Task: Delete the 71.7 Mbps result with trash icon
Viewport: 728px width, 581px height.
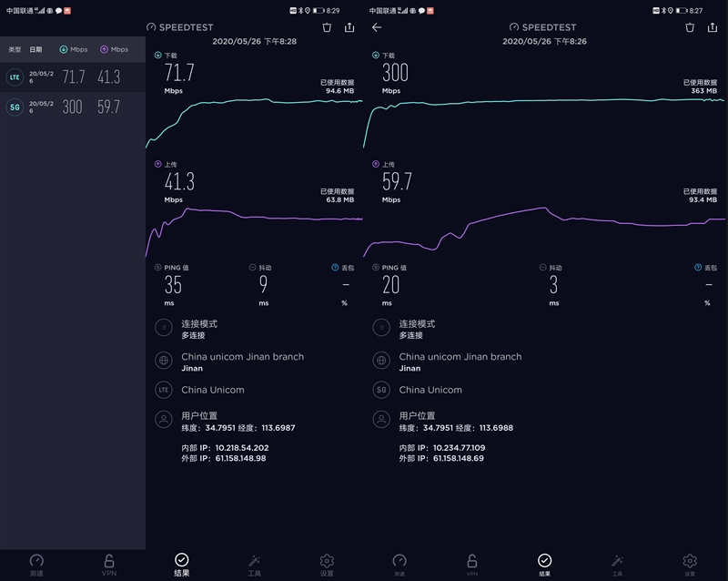Action: click(327, 27)
